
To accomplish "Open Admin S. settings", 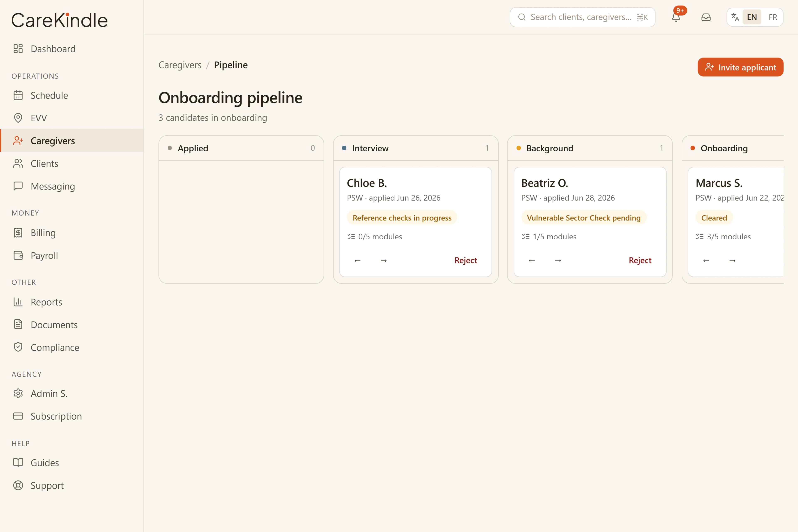I will (72, 394).
